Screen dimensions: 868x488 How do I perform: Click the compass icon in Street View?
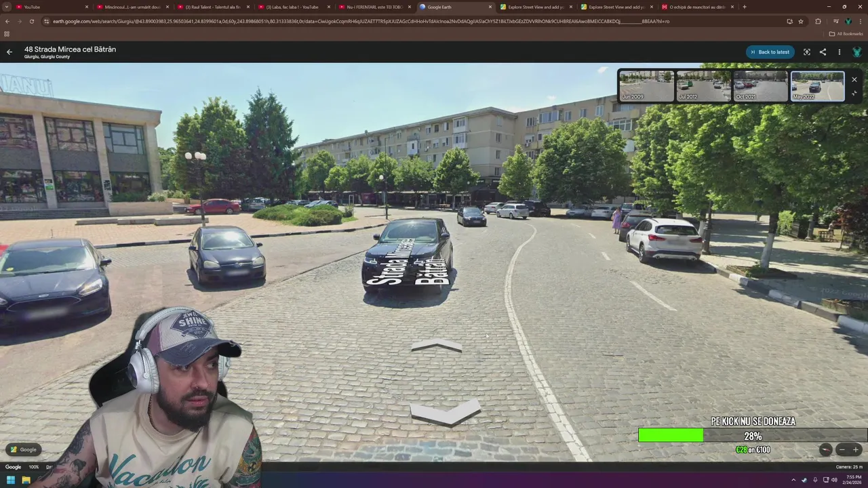click(825, 449)
